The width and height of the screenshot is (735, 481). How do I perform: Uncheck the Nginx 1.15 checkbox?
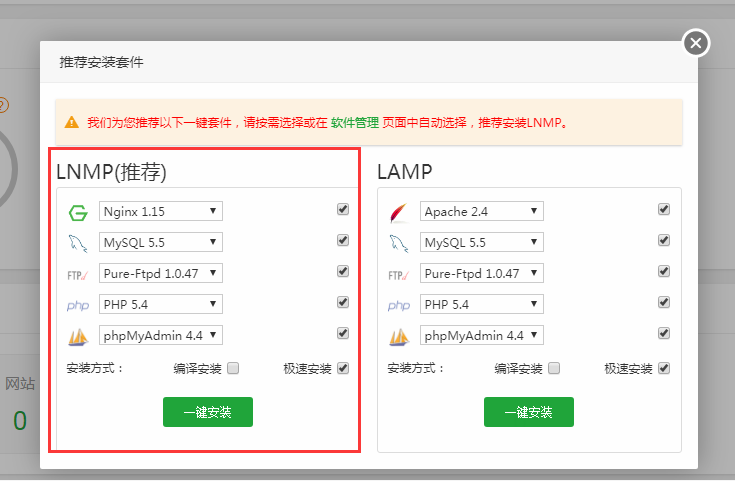point(343,210)
